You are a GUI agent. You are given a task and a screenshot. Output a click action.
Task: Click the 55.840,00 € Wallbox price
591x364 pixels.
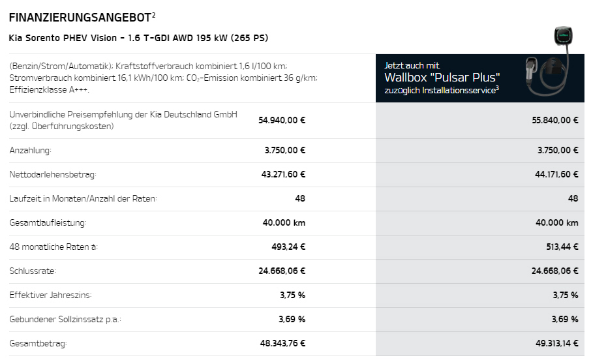[x=555, y=120]
